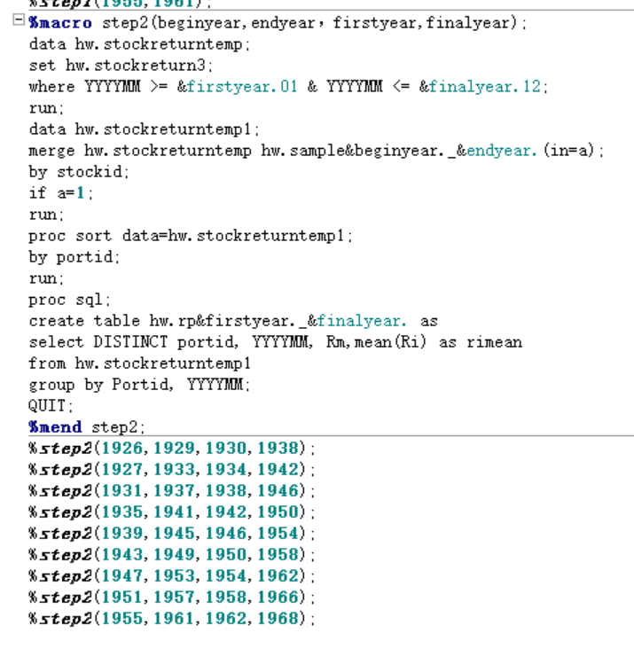This screenshot has height=672, width=634.
Task: Click the %macro keyword
Action: (59, 23)
